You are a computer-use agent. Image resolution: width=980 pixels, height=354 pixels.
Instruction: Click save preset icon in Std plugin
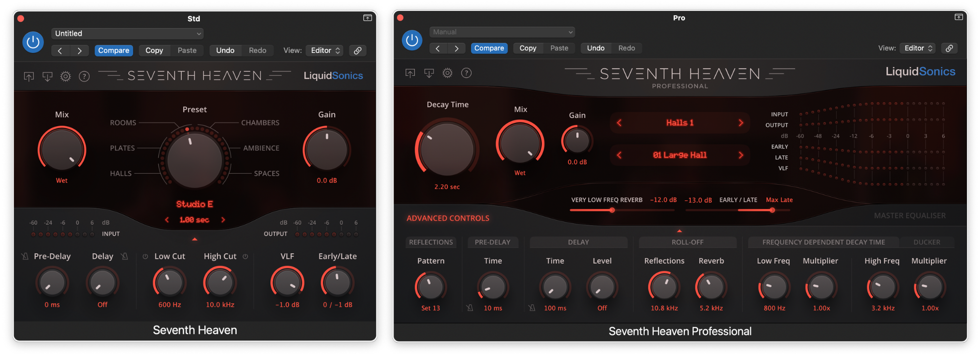tap(47, 76)
